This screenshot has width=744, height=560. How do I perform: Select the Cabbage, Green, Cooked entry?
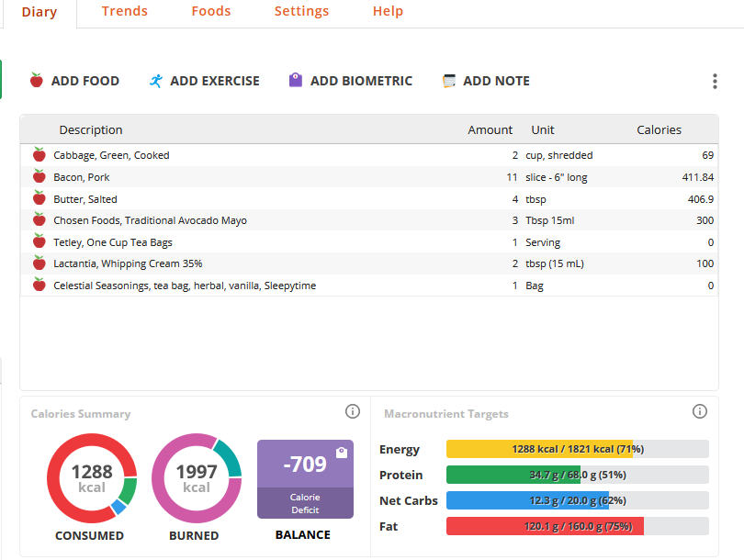coord(369,155)
